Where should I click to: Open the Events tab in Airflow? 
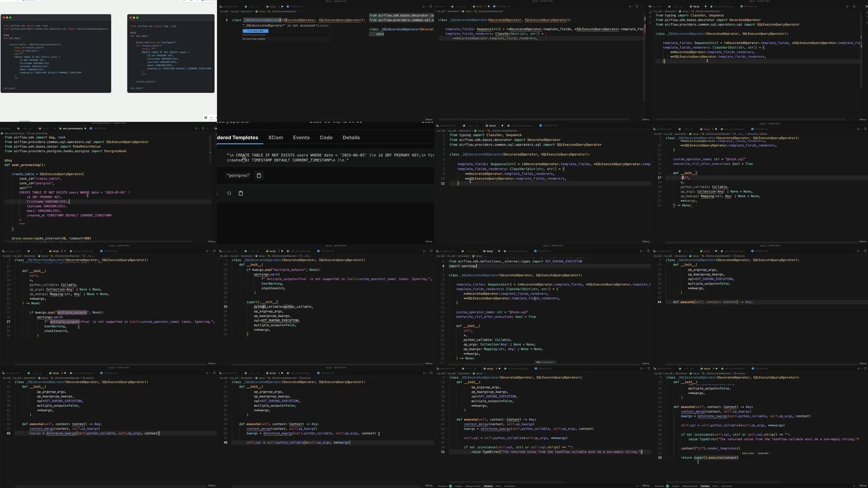(x=301, y=138)
